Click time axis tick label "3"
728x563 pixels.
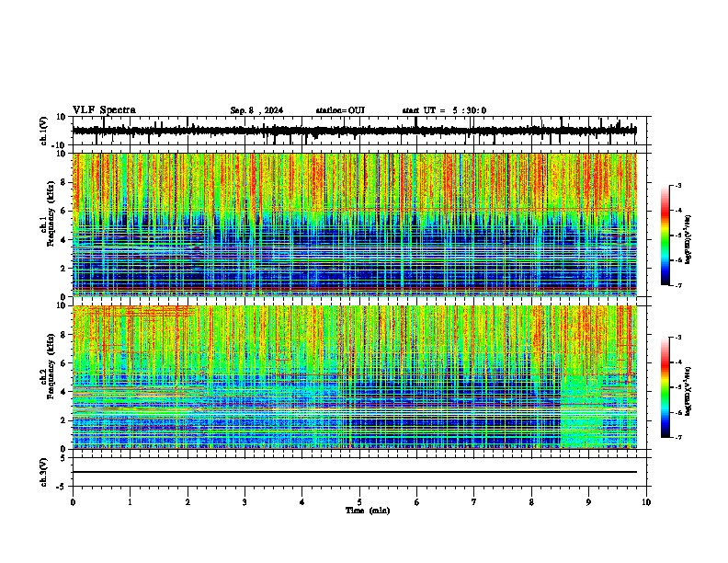[245, 502]
